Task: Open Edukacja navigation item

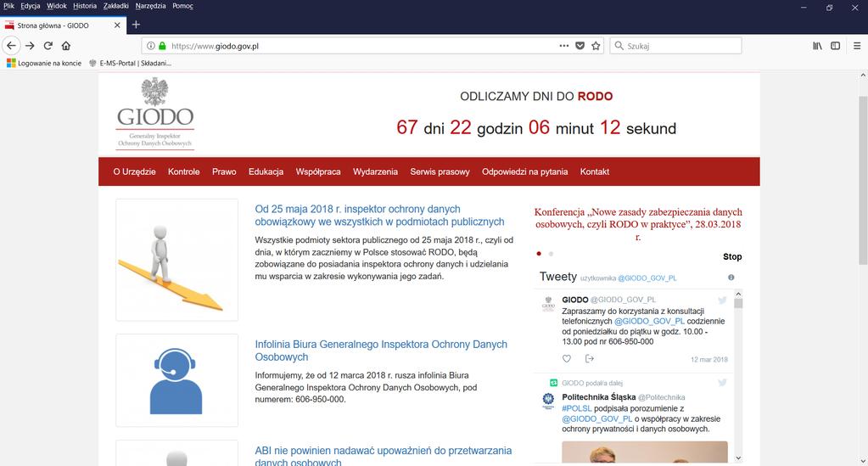Action: point(266,171)
